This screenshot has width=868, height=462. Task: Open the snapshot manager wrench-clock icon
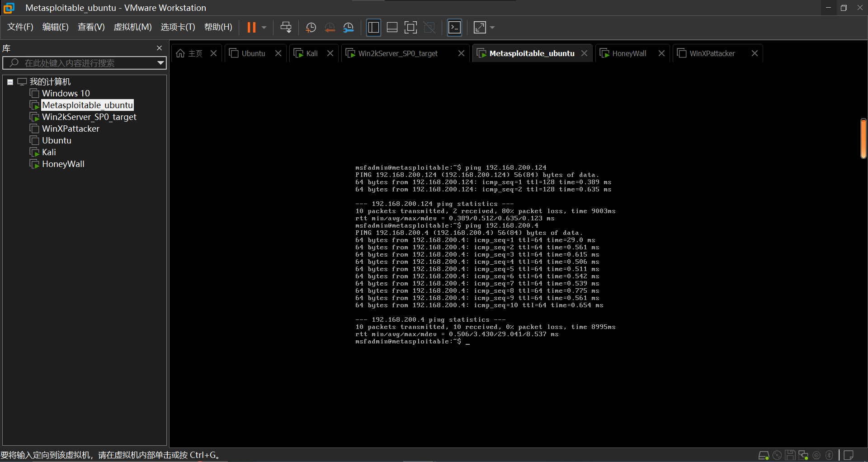click(x=349, y=28)
